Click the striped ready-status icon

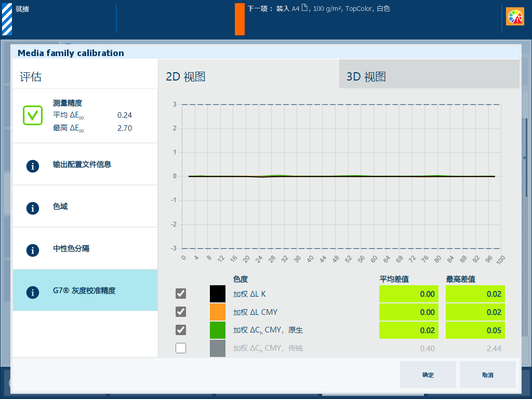pos(7,19)
